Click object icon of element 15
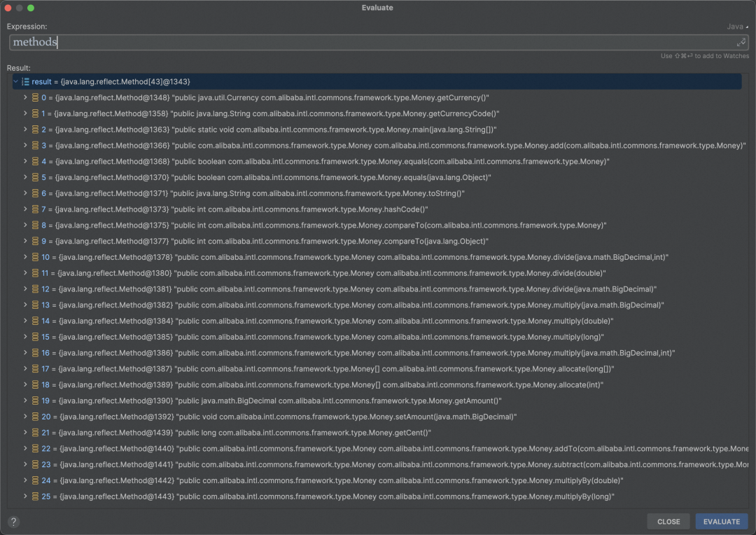 pos(35,337)
